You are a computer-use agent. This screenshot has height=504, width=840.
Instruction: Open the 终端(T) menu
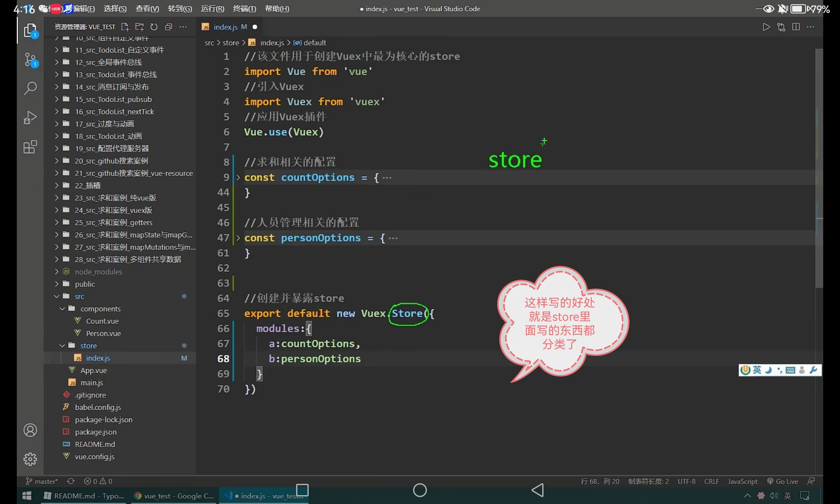tap(244, 9)
